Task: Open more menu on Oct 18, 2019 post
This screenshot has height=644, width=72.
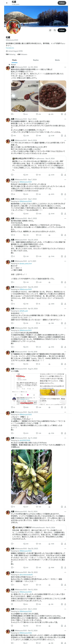Action: 65,351
